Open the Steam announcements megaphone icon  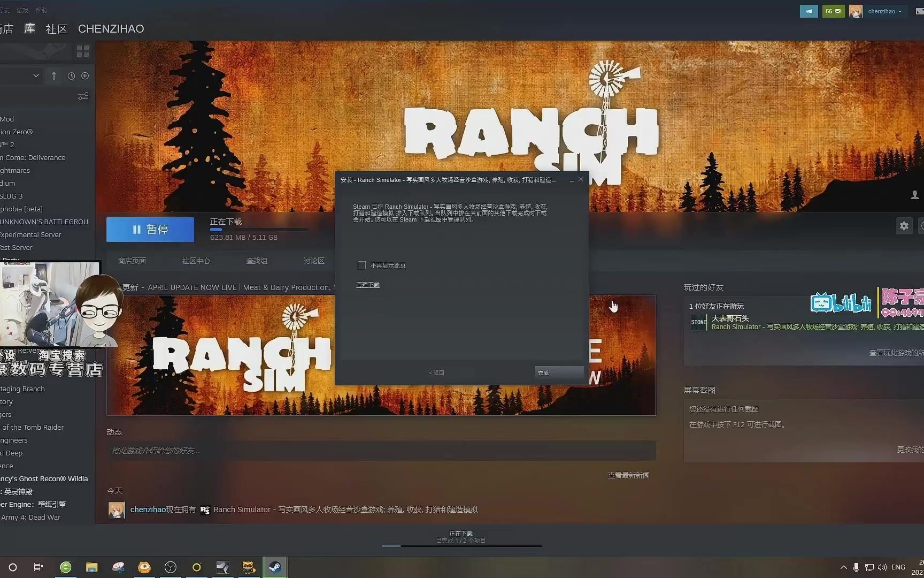tap(808, 11)
